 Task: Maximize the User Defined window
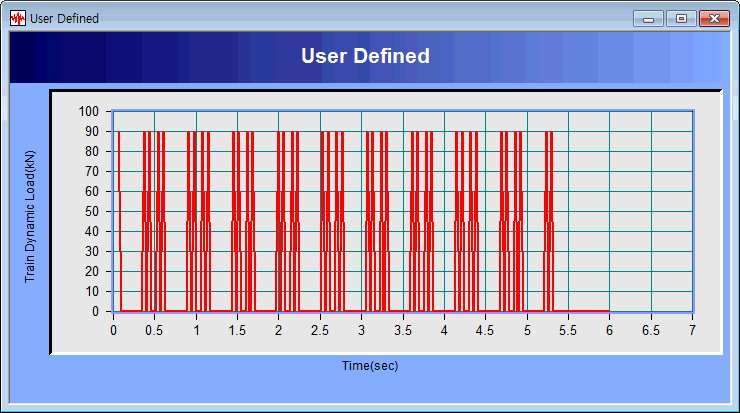(x=681, y=18)
